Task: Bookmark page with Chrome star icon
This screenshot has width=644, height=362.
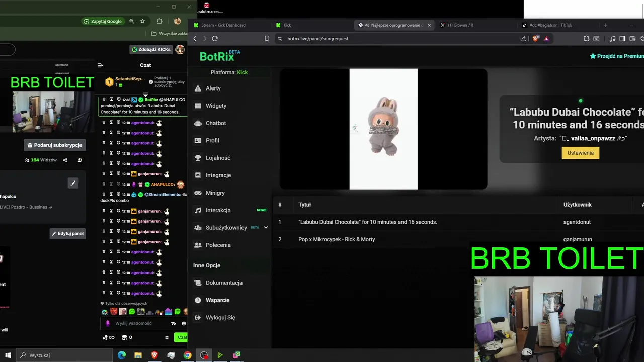Action: click(142, 21)
